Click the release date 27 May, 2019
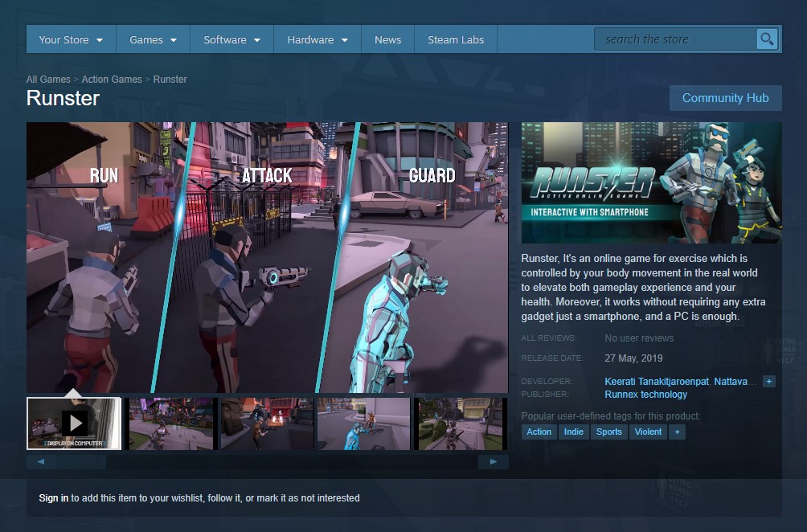Image resolution: width=807 pixels, height=532 pixels. [x=633, y=358]
